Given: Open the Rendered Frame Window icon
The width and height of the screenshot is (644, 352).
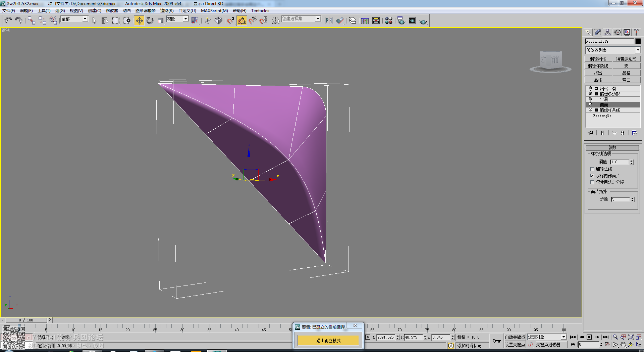Looking at the screenshot, I should click(412, 20).
